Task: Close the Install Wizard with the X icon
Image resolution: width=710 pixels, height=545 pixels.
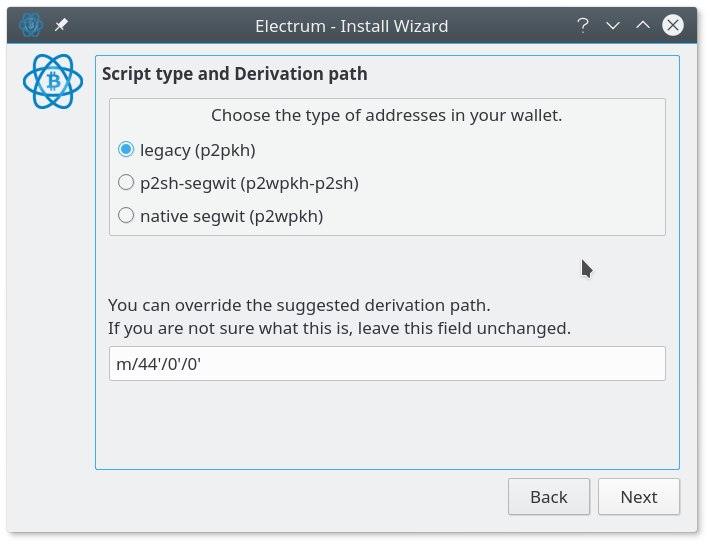Action: (673, 25)
